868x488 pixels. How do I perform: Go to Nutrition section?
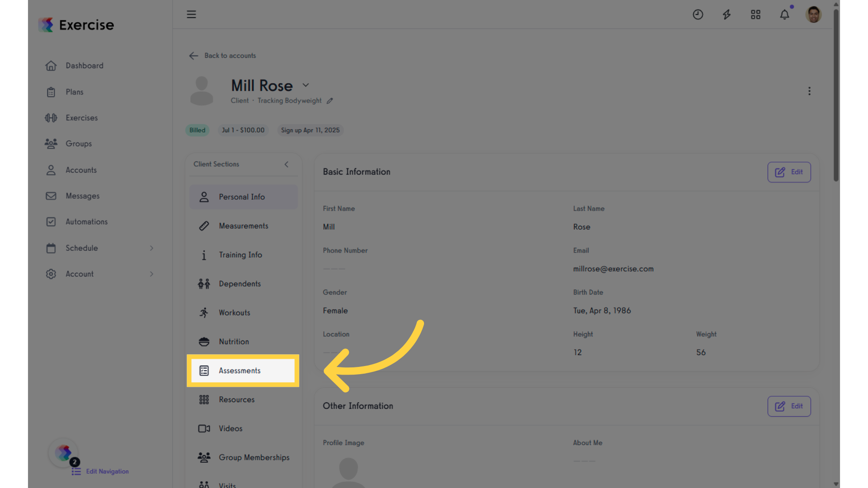point(243,342)
